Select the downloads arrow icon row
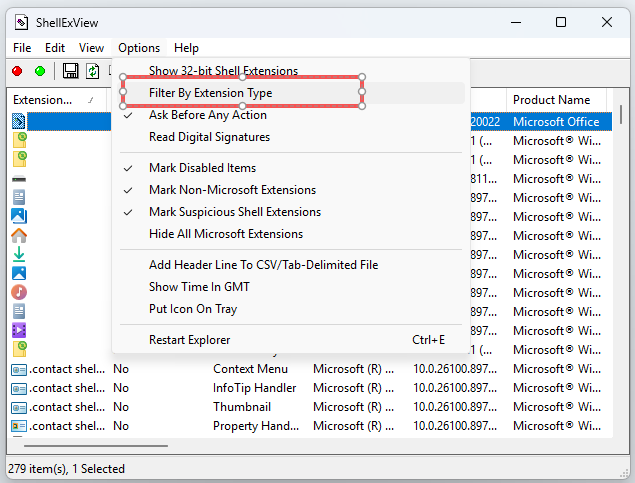Screen dimensions: 635x483 click(19, 255)
